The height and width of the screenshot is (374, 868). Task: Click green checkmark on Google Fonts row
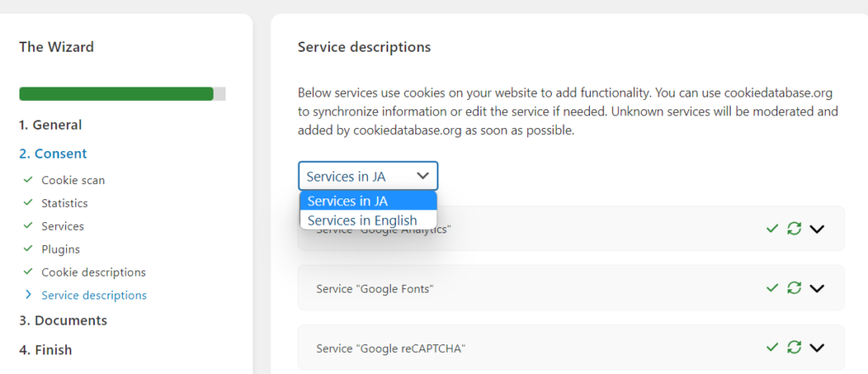(x=772, y=287)
